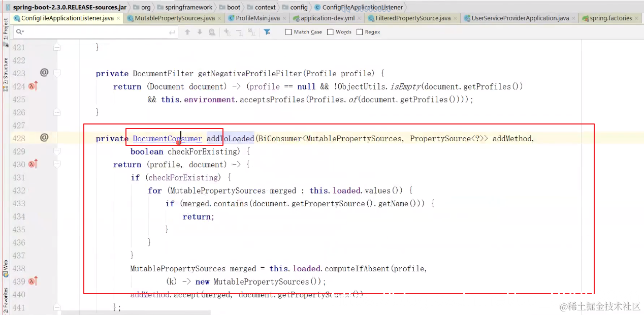Click the new line icon in search field
This screenshot has height=315, width=644.
click(x=173, y=32)
